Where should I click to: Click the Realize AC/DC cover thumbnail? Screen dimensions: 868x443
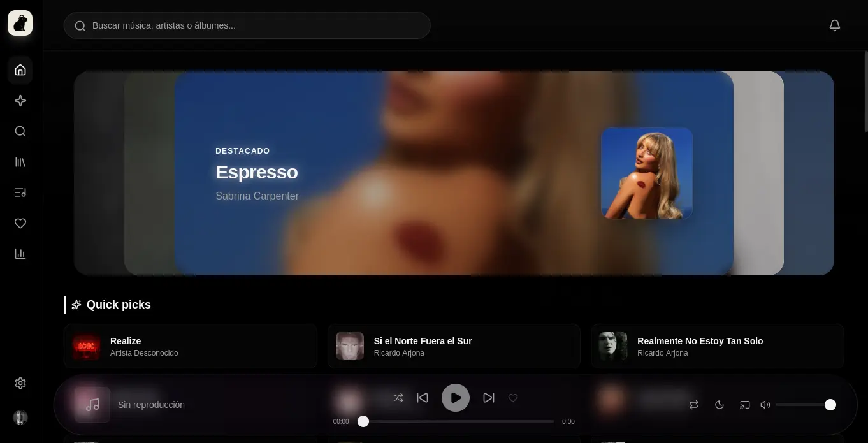click(86, 346)
